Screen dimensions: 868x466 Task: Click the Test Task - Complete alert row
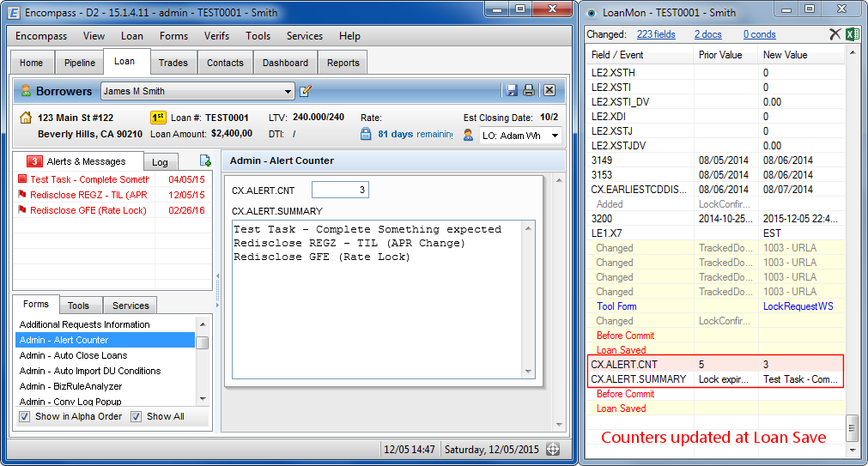pyautogui.click(x=112, y=179)
